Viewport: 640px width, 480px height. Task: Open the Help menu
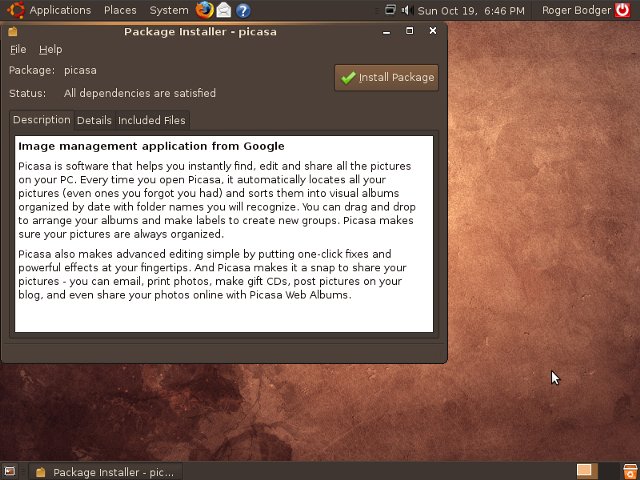(x=51, y=49)
